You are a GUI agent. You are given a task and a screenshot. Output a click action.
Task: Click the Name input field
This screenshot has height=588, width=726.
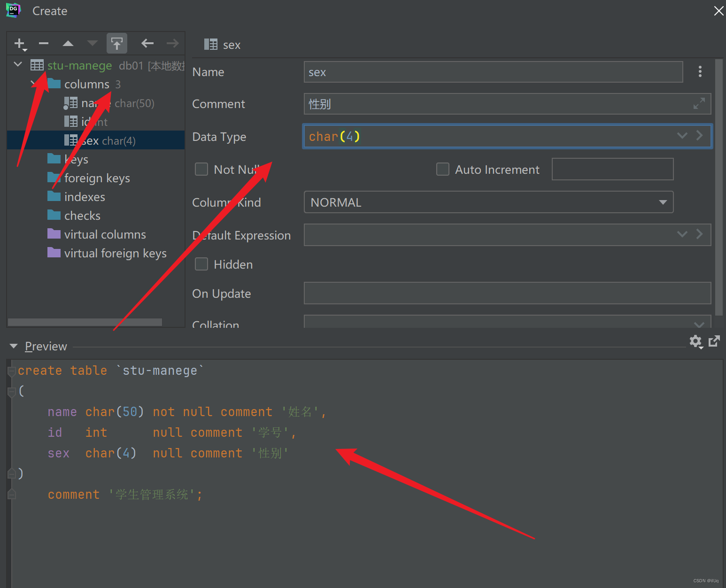click(493, 72)
